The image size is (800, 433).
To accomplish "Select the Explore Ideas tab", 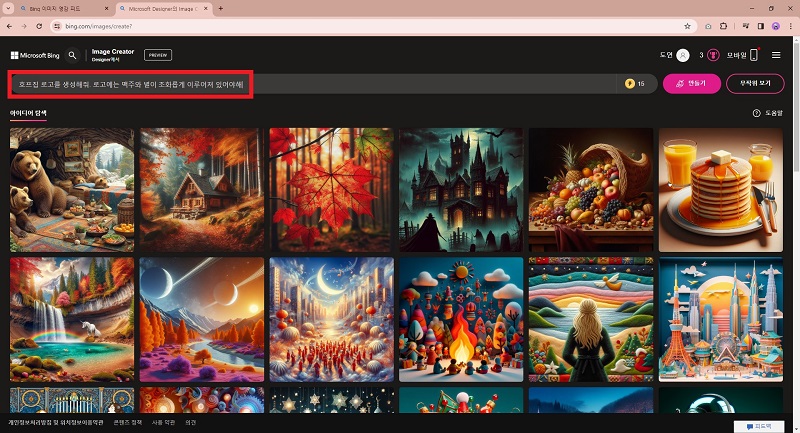I will [x=28, y=113].
